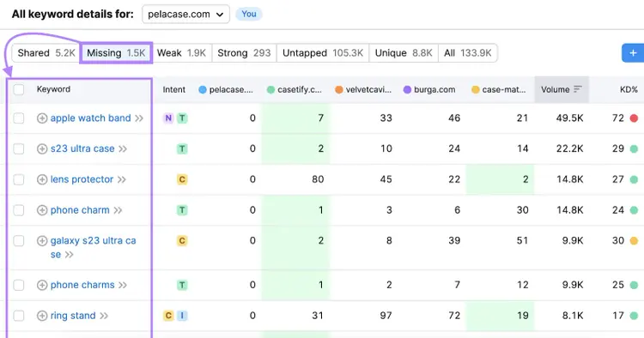The image size is (644, 338).
Task: Open the 'ring stand' keyword link
Action: pyautogui.click(x=73, y=316)
